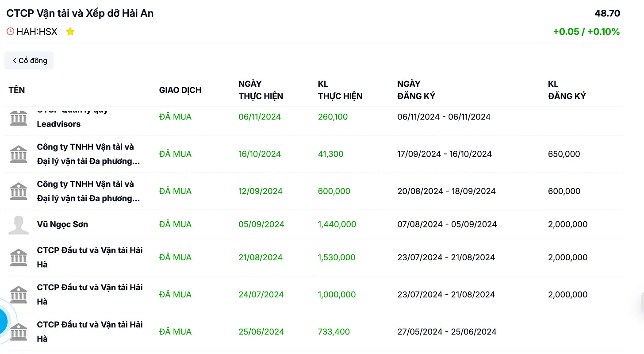Image resolution: width=644 pixels, height=354 pixels.
Task: Click executed volume 1,440,000
Action: point(337,224)
